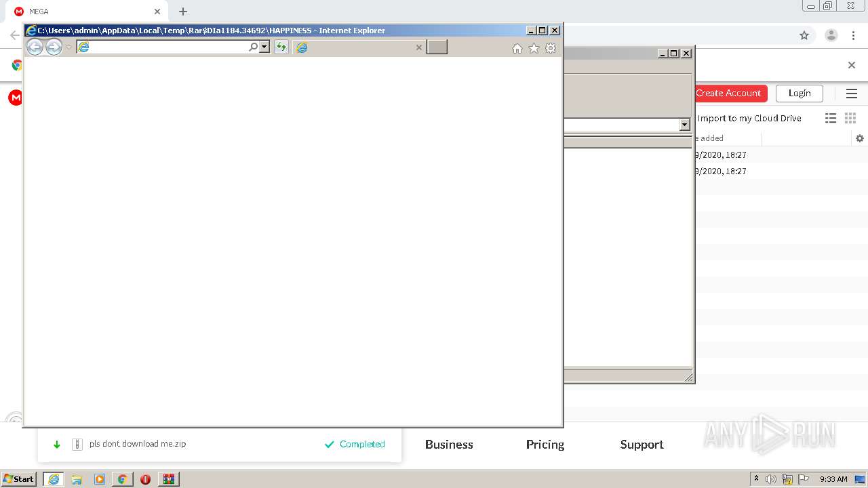Dismiss the Chrome notification bar
868x488 pixels.
pos(852,65)
